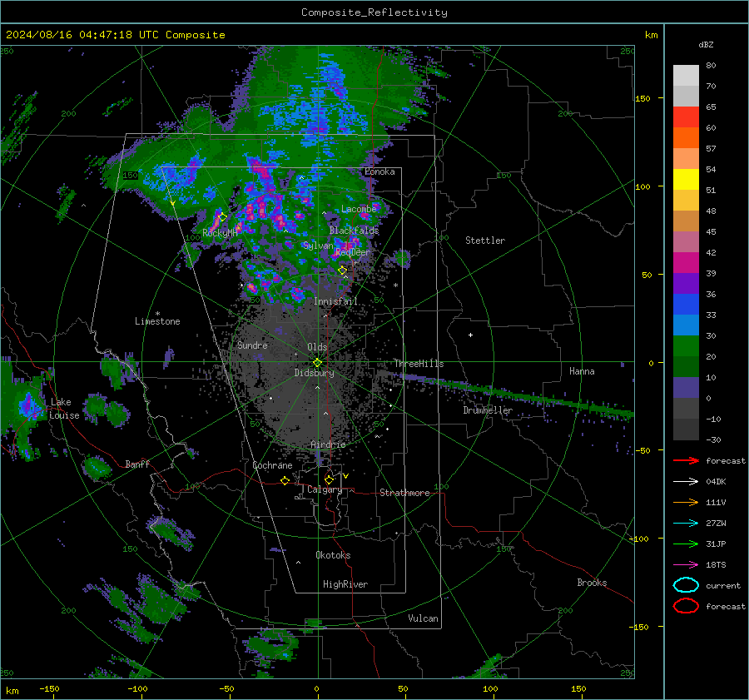
Task: Click the red forecast ellipse legend icon
Action: pyautogui.click(x=686, y=606)
